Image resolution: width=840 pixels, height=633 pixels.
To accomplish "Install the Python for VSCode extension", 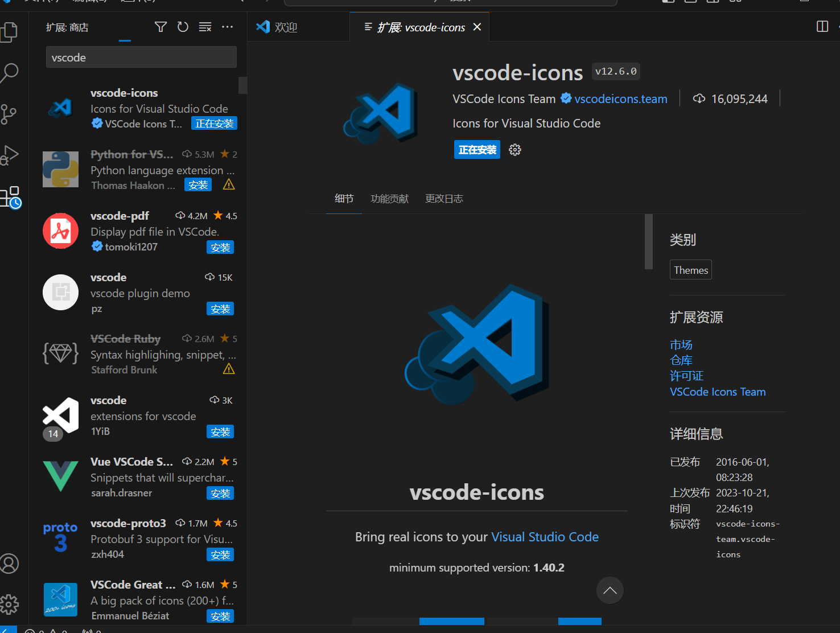I will (198, 185).
